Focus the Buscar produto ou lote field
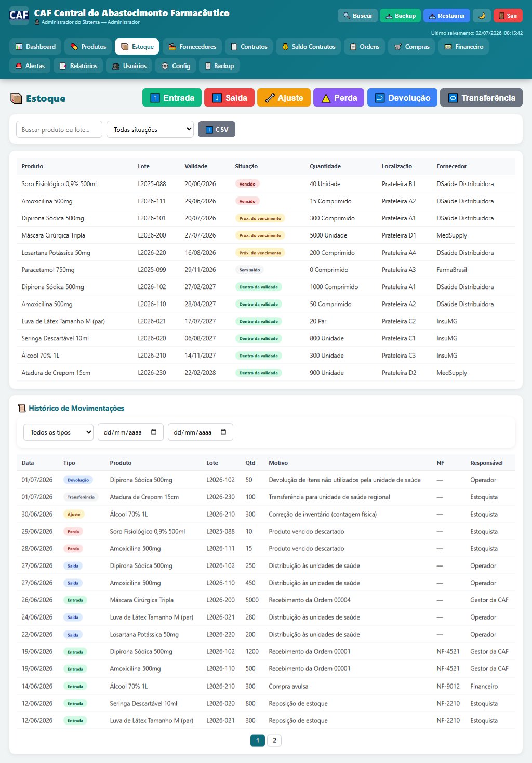The width and height of the screenshot is (532, 763). click(x=59, y=129)
